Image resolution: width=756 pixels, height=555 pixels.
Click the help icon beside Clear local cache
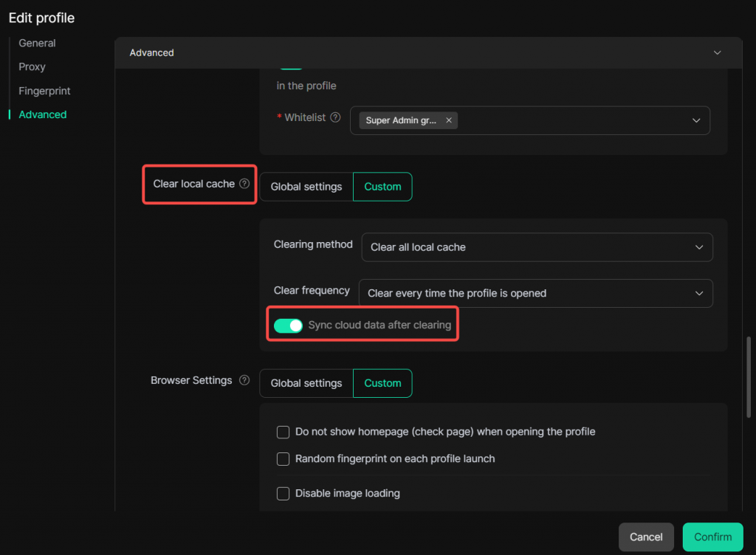(244, 184)
